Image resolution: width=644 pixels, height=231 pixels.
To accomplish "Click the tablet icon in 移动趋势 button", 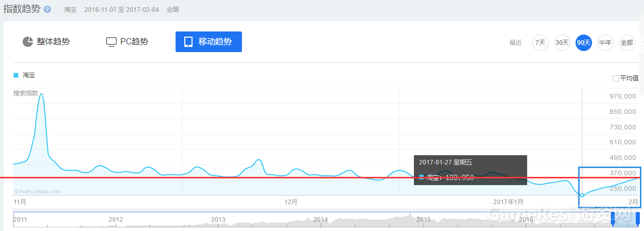I will tap(188, 42).
